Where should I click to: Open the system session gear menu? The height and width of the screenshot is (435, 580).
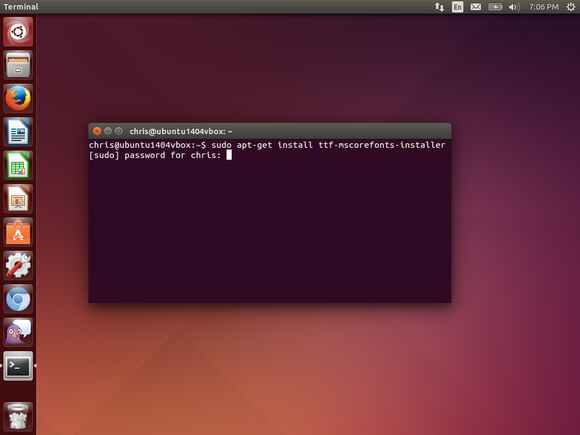tap(571, 7)
